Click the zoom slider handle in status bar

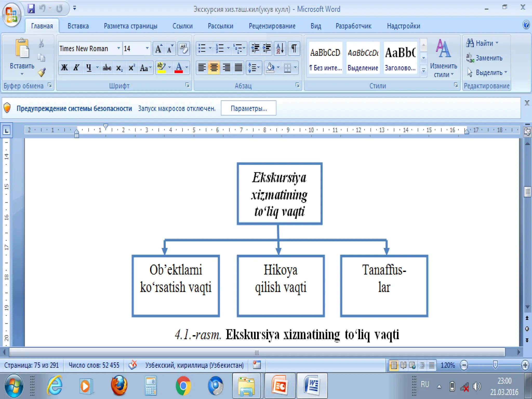tap(495, 365)
